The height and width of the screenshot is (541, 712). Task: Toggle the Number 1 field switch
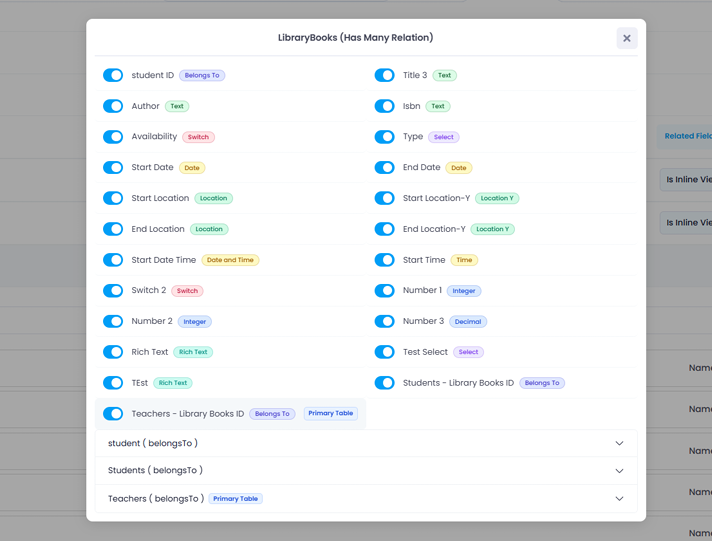385,291
